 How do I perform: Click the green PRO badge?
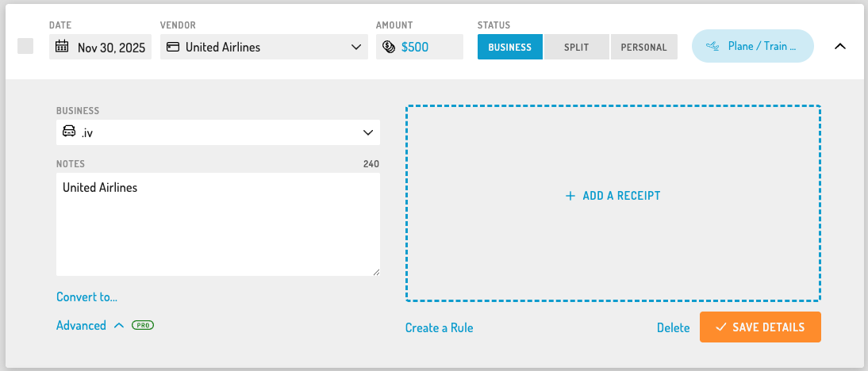pos(143,325)
